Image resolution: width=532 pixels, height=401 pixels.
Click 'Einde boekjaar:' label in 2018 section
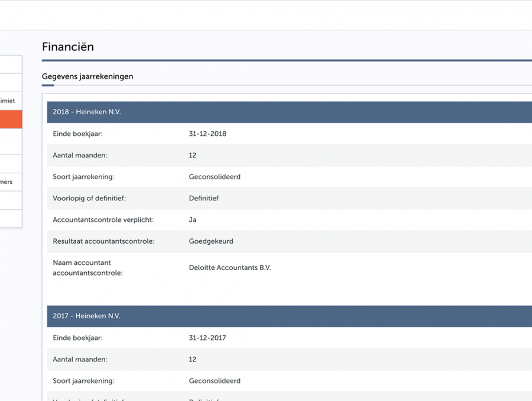click(77, 134)
